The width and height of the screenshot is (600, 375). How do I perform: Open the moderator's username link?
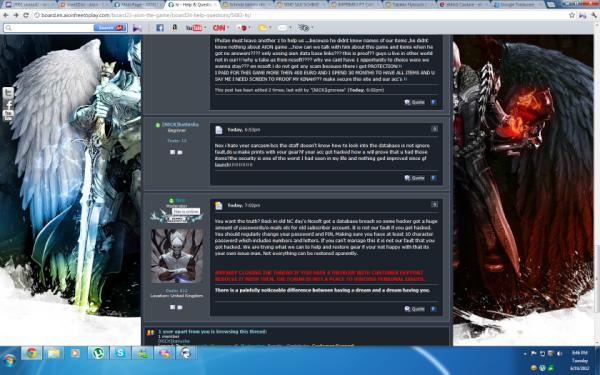(x=180, y=200)
